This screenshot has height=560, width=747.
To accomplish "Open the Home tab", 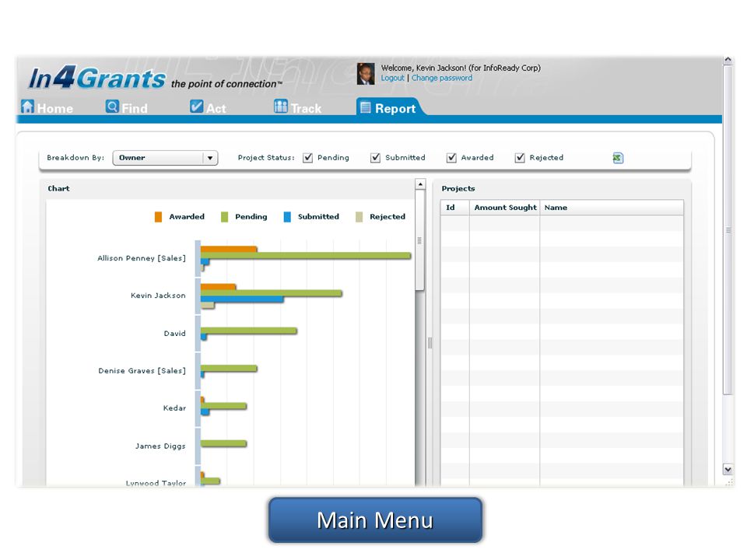I will point(47,107).
